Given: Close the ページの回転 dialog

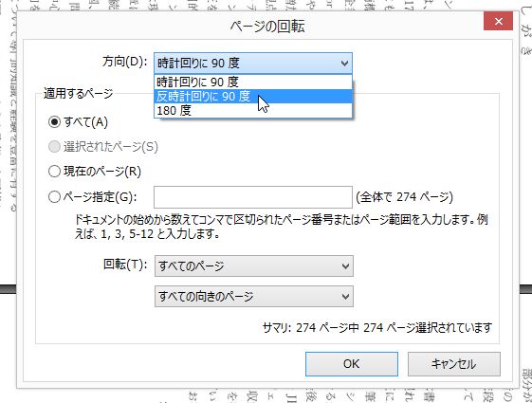Looking at the screenshot, I should pos(498,22).
